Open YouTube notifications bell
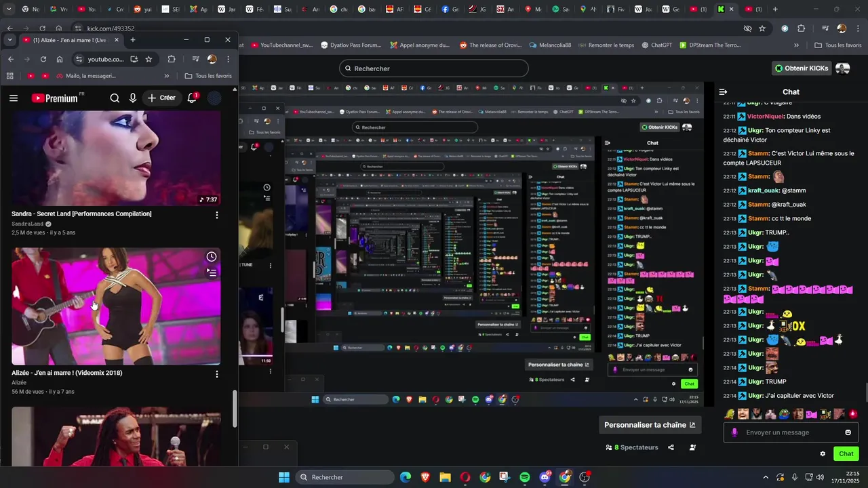The width and height of the screenshot is (868, 488). point(192,98)
